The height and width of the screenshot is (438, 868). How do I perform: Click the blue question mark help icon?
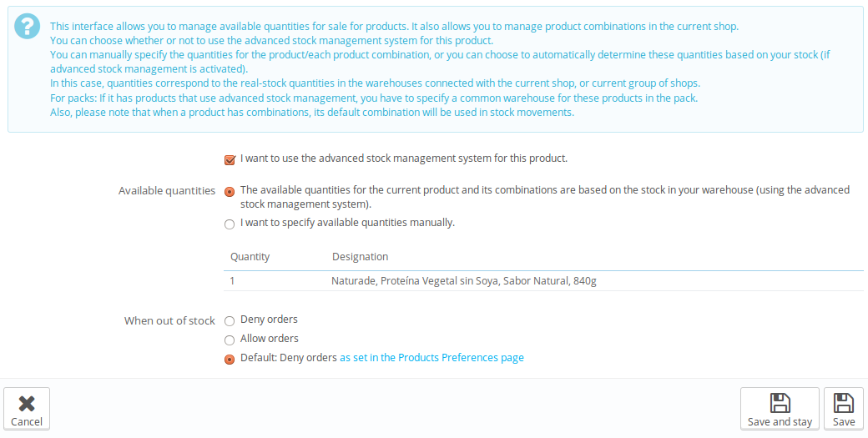(x=28, y=26)
